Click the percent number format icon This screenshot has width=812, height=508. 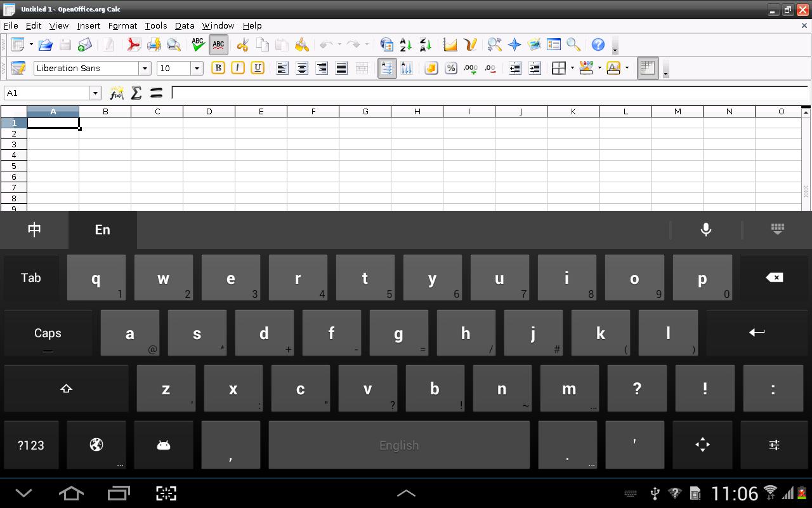tap(451, 69)
